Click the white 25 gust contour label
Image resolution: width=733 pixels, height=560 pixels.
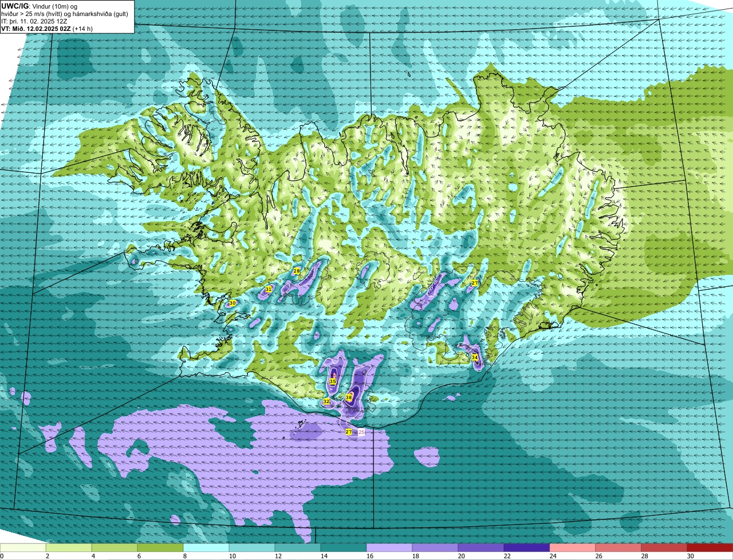(361, 432)
